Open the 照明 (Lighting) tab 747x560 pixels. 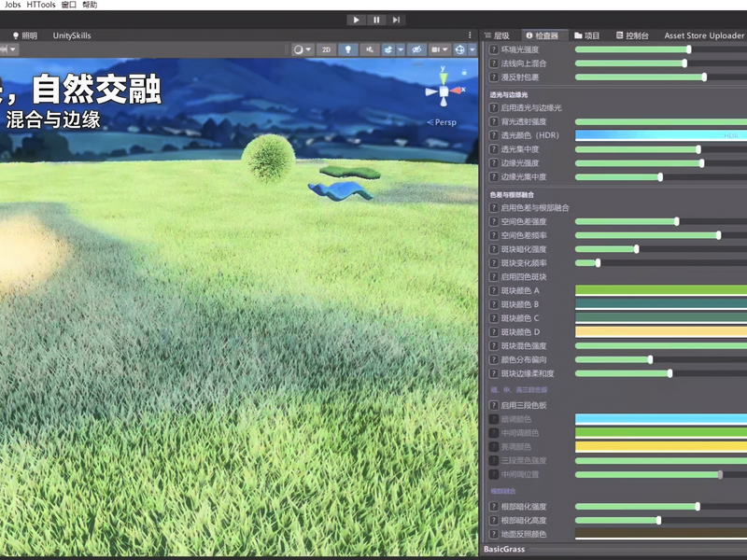25,35
